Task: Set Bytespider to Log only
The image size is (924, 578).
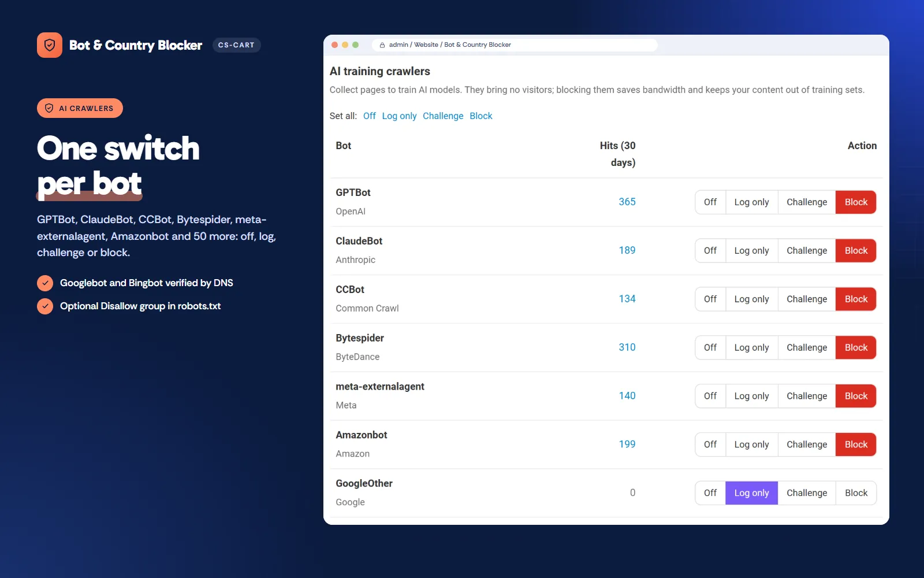Action: (x=752, y=348)
